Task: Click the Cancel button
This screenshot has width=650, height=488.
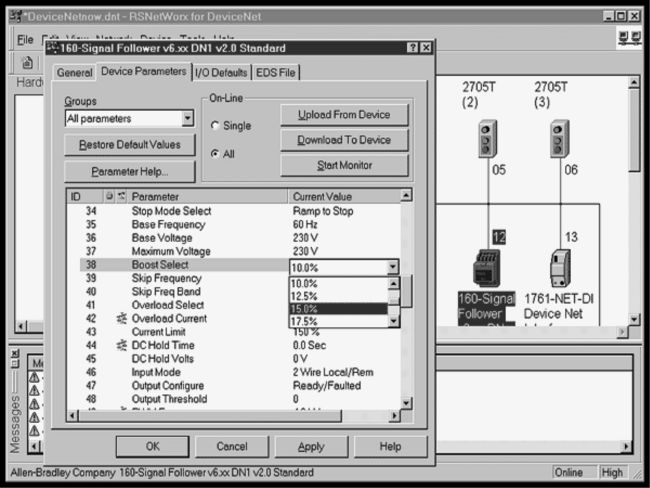Action: point(232,447)
